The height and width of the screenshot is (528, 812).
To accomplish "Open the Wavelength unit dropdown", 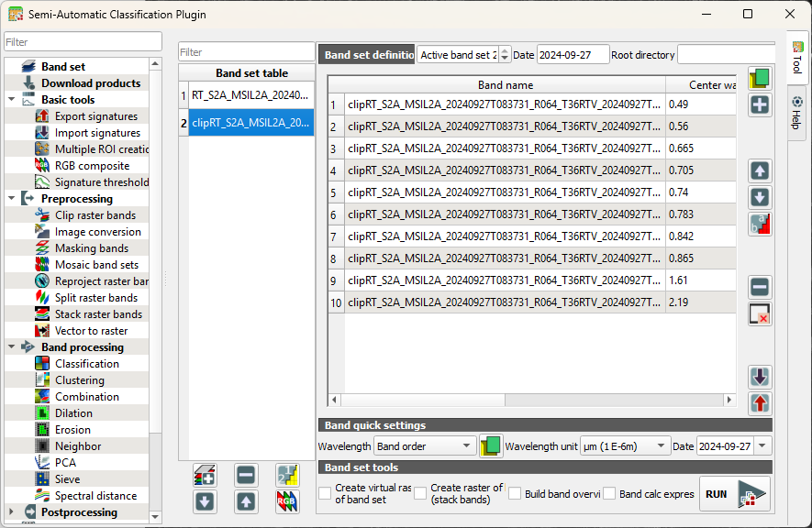I will pos(626,446).
